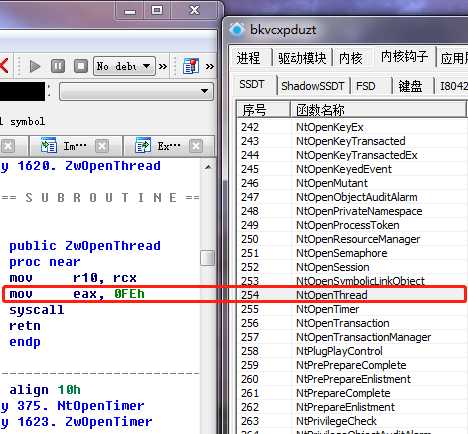Viewport: 468px width, 434px height.
Task: Select the 内核钩子 tab
Action: pos(404,56)
